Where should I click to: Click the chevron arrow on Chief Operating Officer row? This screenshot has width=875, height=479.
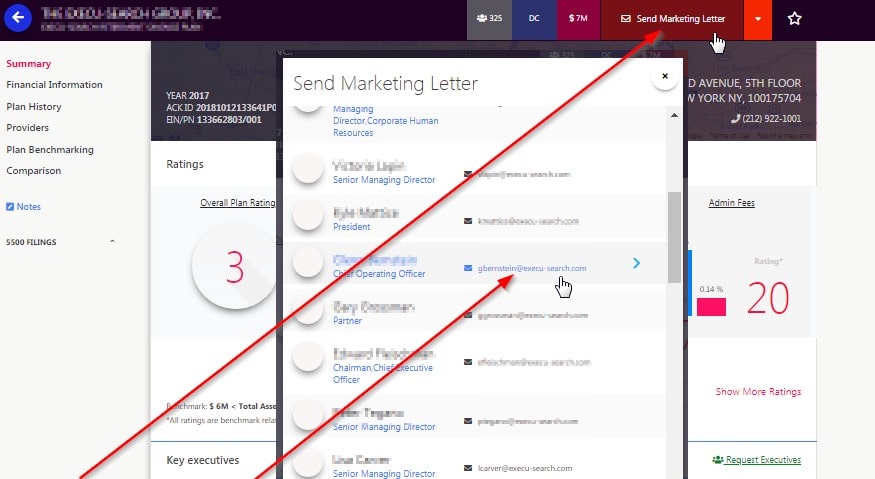pyautogui.click(x=636, y=263)
